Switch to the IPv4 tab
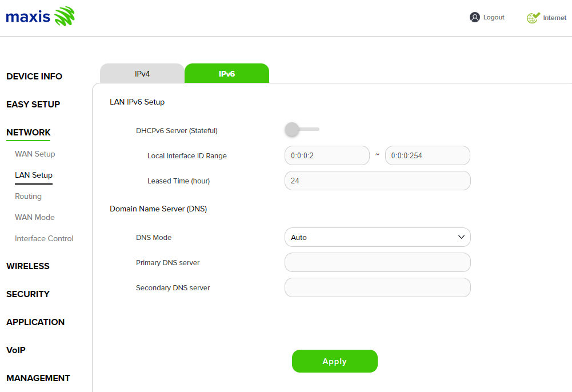 142,74
